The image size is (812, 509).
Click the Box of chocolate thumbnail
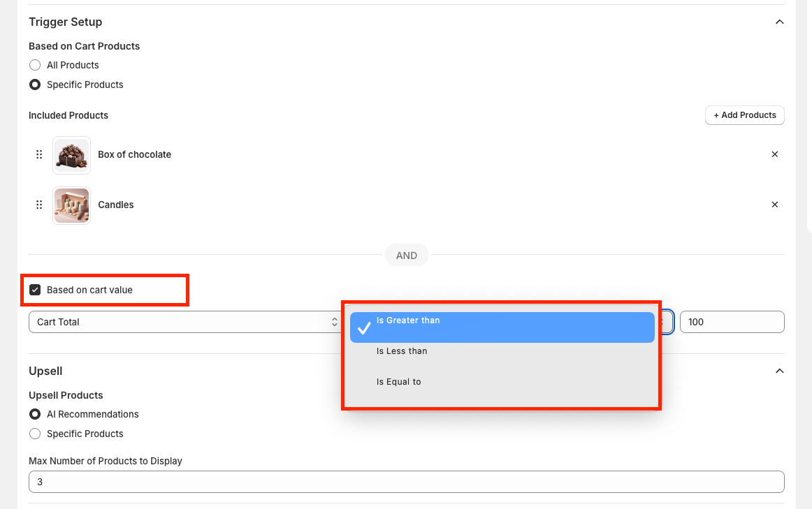coord(71,155)
